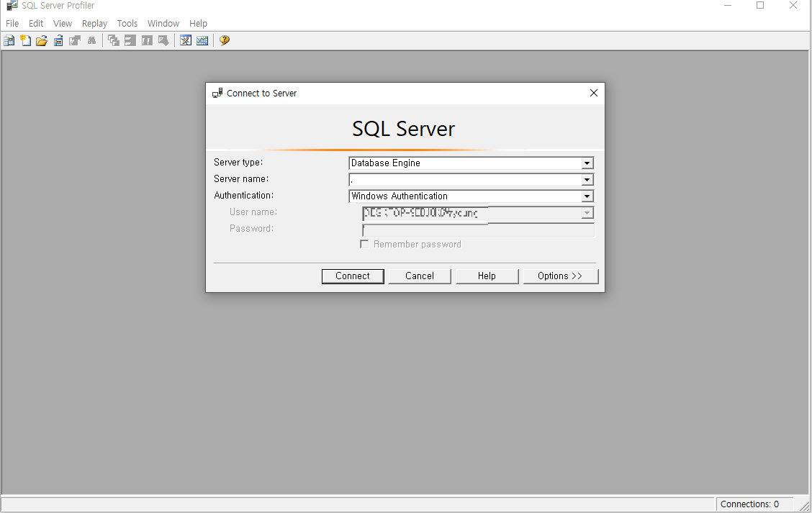Viewport: 812px width, 513px height.
Task: Click the Help button in dialog
Action: [487, 276]
